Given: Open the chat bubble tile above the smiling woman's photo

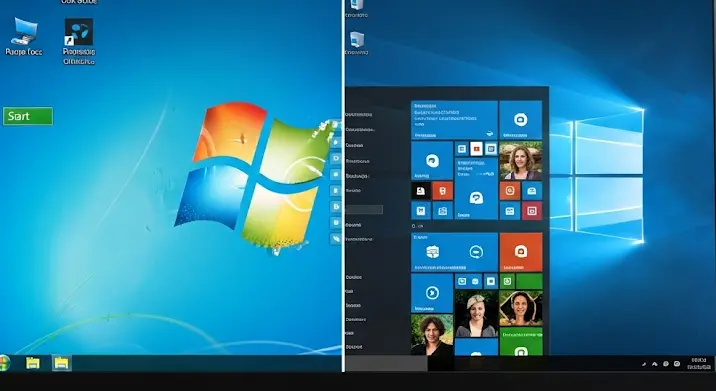Looking at the screenshot, I should (x=521, y=120).
